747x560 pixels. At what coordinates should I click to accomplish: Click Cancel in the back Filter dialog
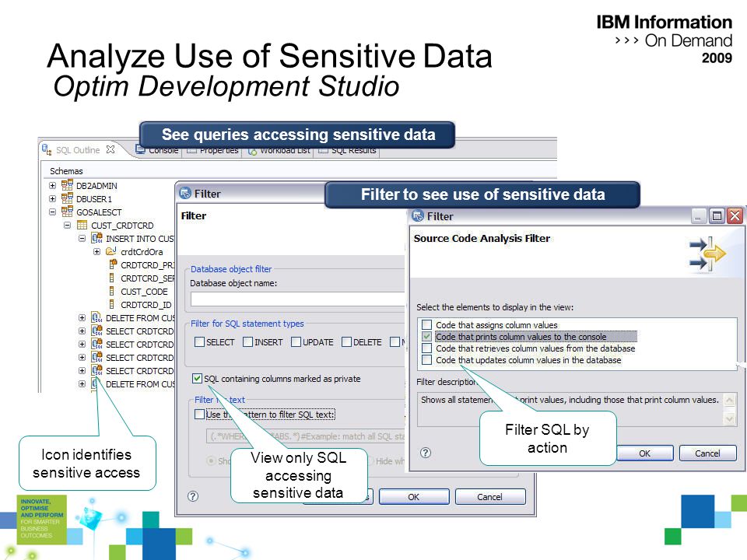click(x=489, y=497)
